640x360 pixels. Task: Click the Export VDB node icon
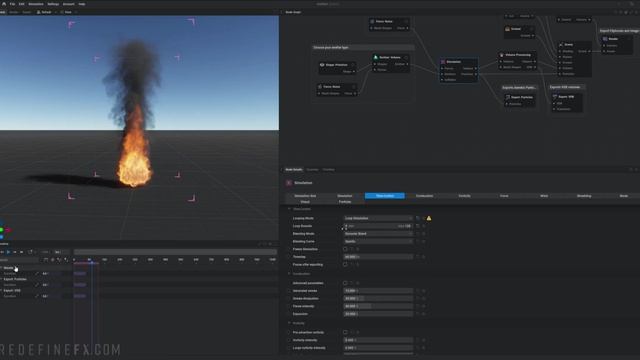click(555, 97)
